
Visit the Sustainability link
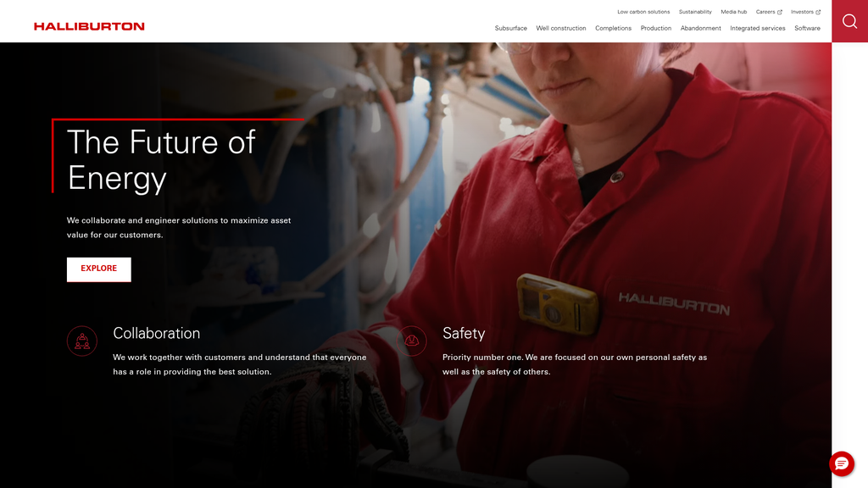coord(695,12)
